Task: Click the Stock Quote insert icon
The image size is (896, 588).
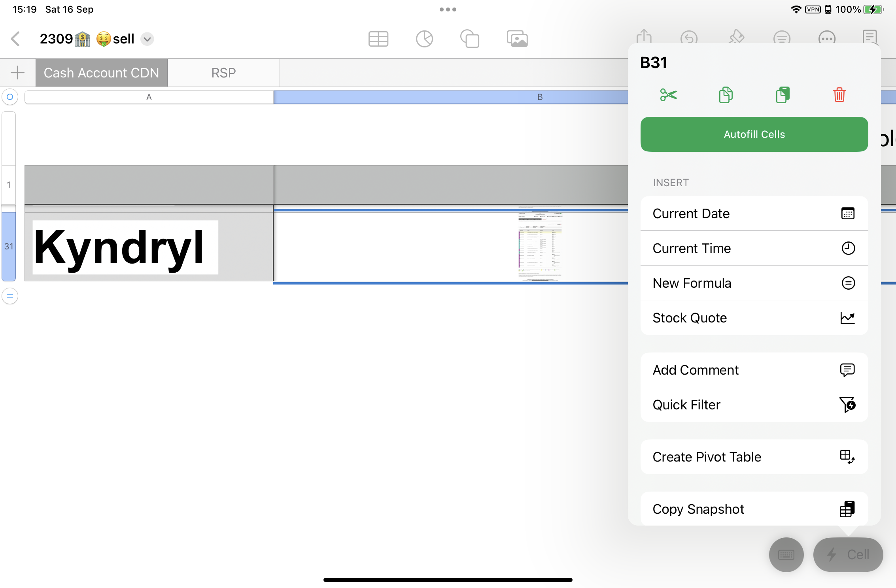Action: click(847, 318)
